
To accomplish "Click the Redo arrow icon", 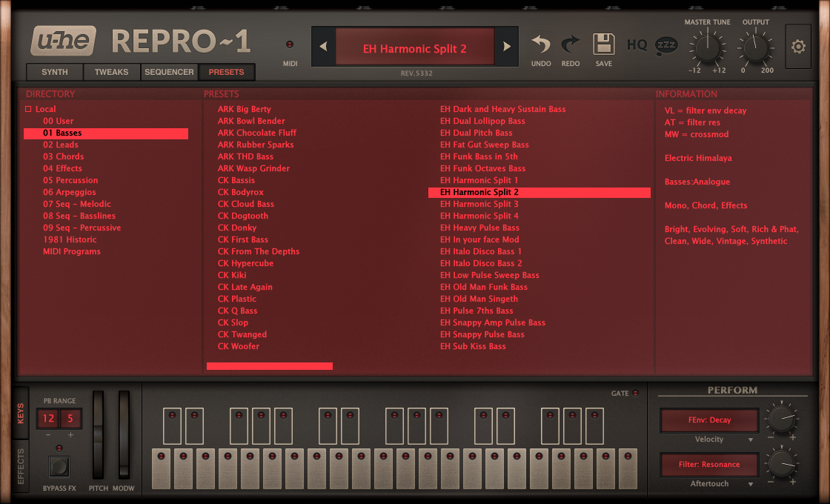I will coord(571,44).
